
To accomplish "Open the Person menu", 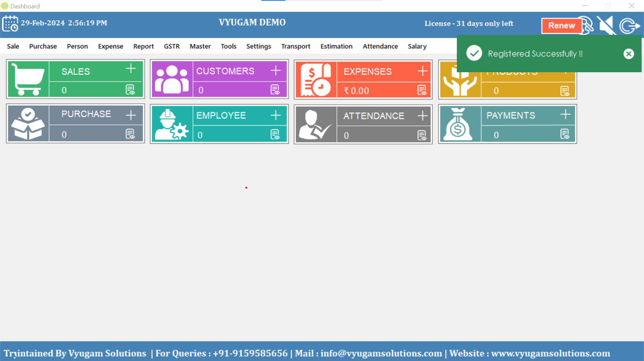I will 77,46.
